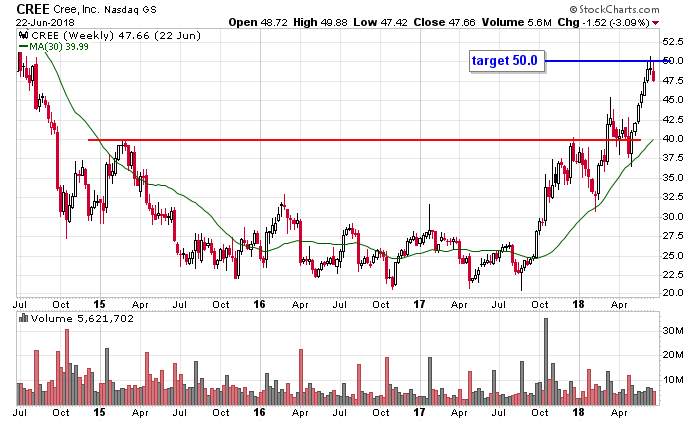Click the 32.5 price axis label
Screen dimensions: 700x421
click(673, 196)
